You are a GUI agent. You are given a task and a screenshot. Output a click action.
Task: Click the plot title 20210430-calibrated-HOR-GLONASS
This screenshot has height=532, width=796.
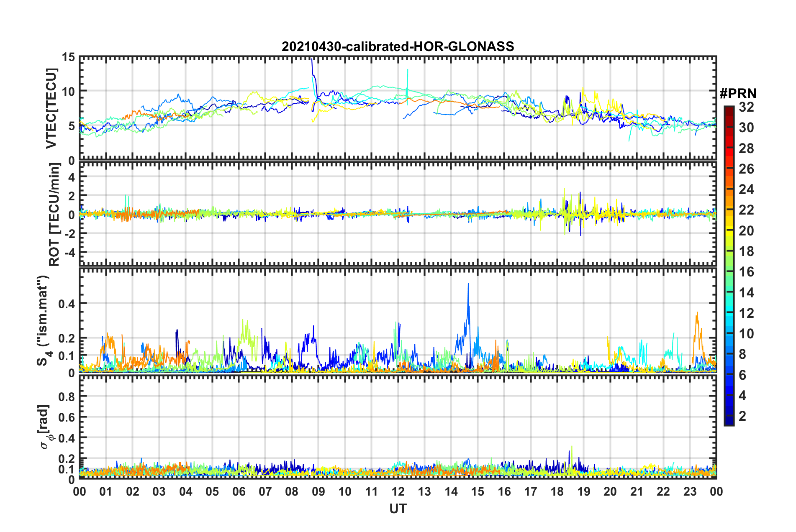coord(398,46)
